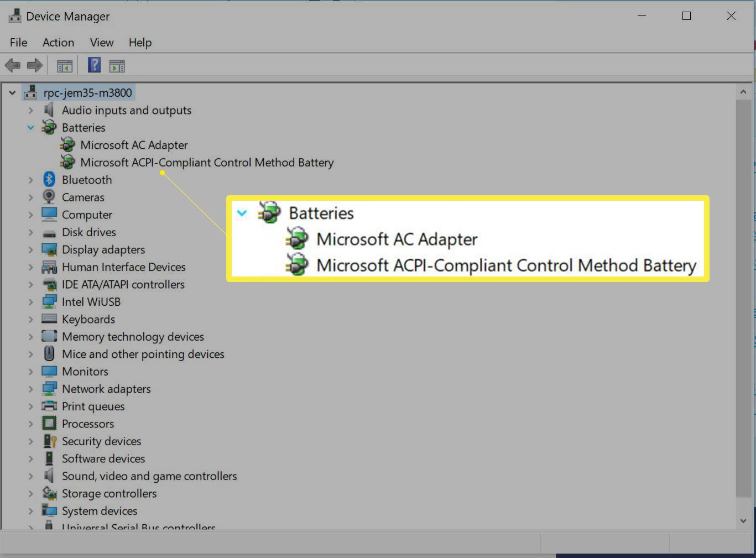This screenshot has height=558, width=756.
Task: Click the Bluetooth category icon
Action: click(x=49, y=179)
